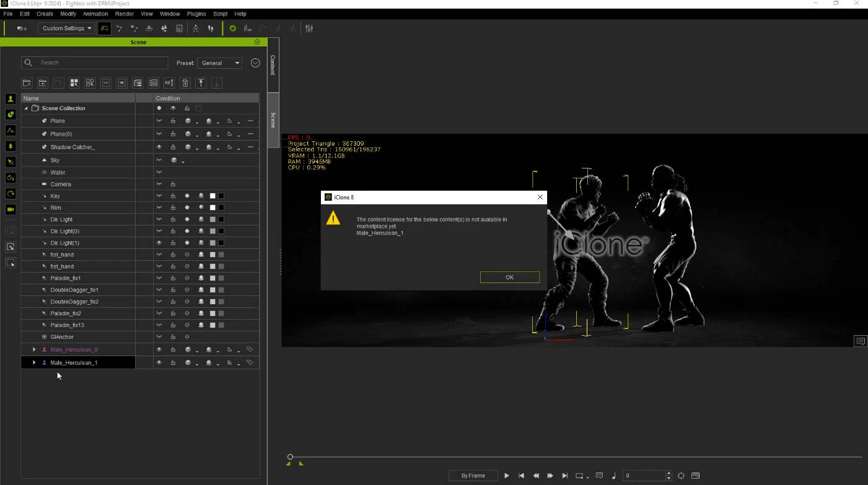Click the white color swatch for Key light
The height and width of the screenshot is (485, 868).
[x=213, y=196]
